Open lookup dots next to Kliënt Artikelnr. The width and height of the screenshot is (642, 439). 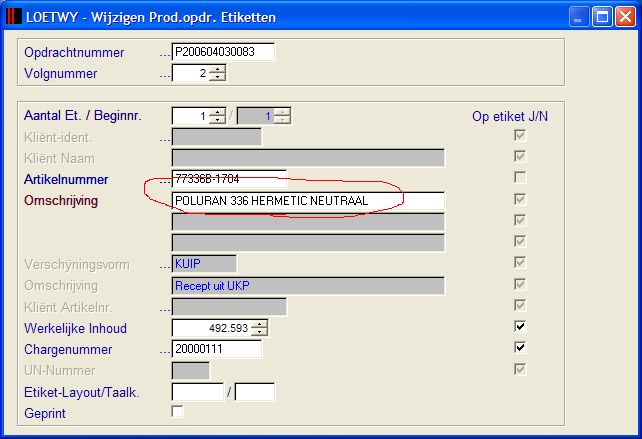pos(165,310)
